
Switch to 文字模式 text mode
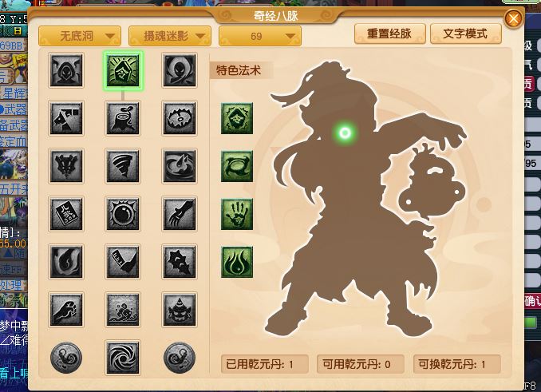point(466,34)
